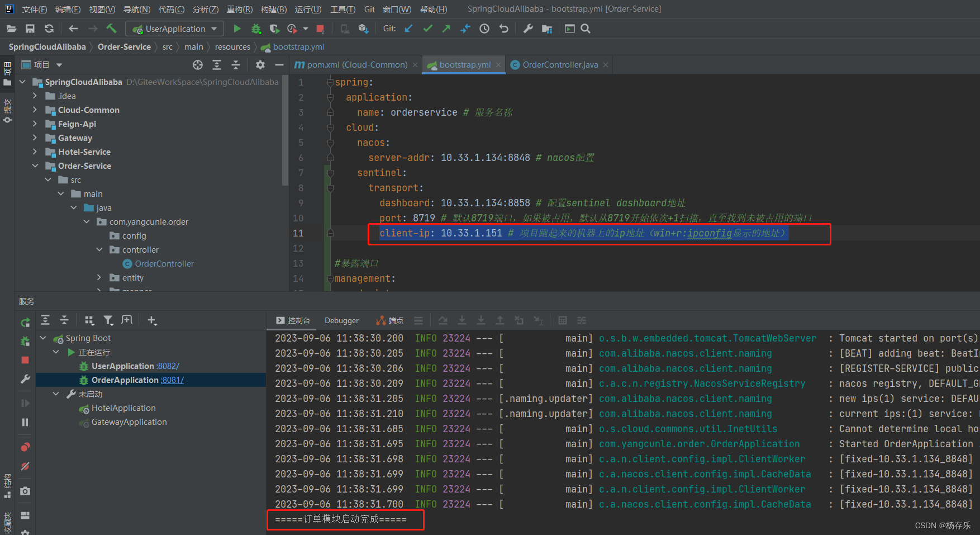The height and width of the screenshot is (535, 980).
Task: Open Project panel gear options
Action: coord(260,65)
